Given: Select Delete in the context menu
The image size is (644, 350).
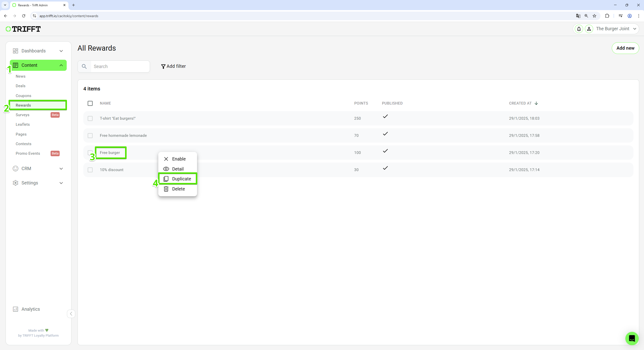Looking at the screenshot, I should 178,189.
